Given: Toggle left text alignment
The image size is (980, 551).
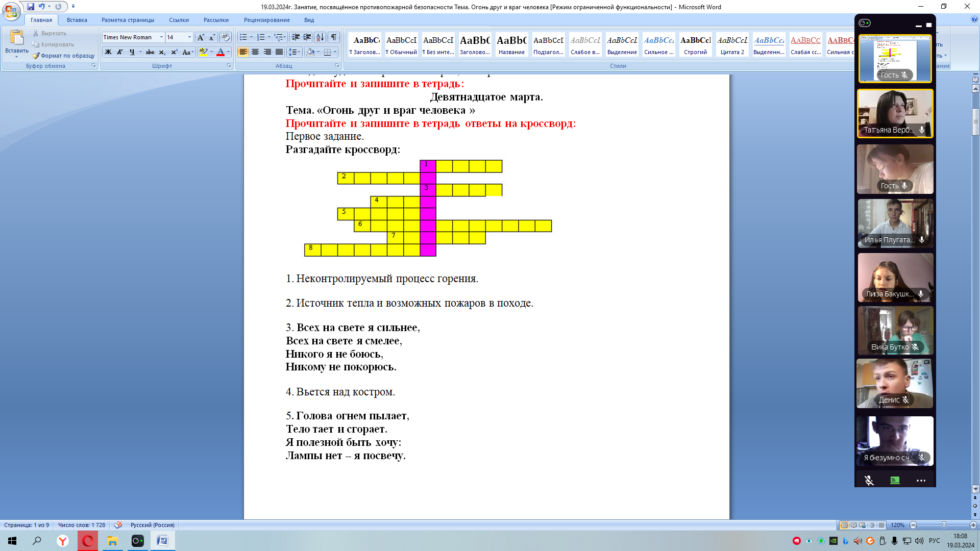Looking at the screenshot, I should pos(243,52).
